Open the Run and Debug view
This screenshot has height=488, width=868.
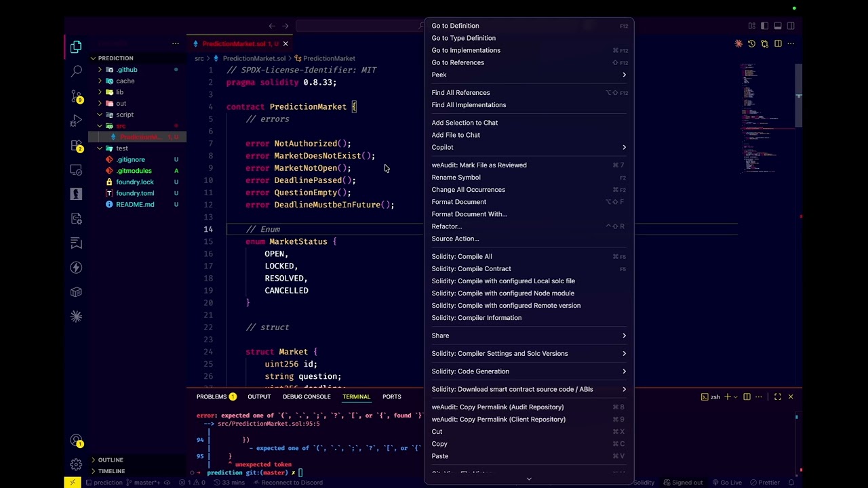tap(76, 121)
